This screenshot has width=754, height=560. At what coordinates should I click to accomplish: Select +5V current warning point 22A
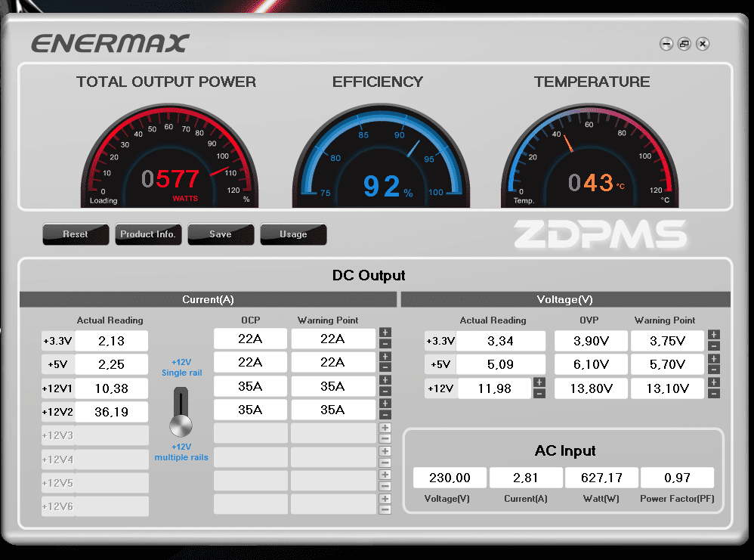pyautogui.click(x=333, y=362)
